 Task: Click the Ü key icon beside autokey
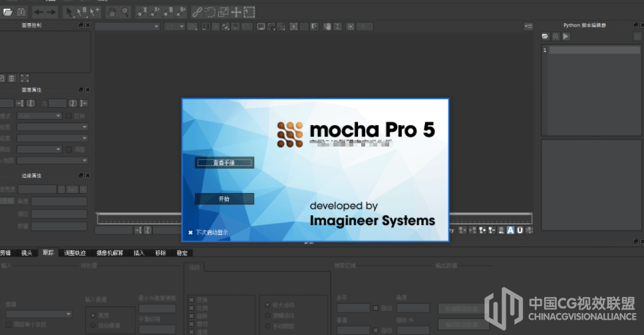coord(520,230)
